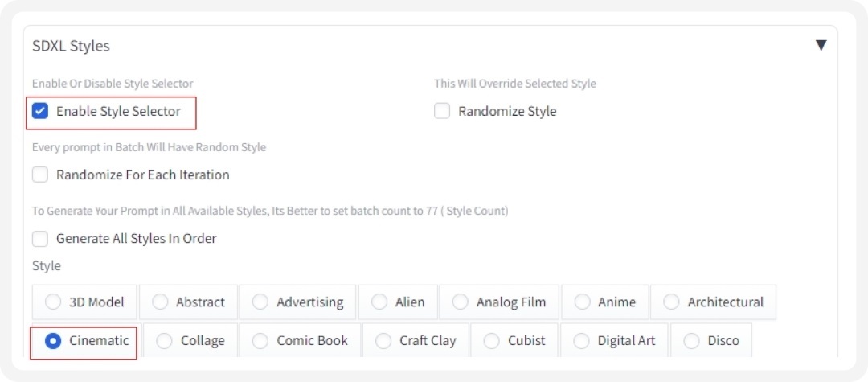Select the Anime style
This screenshot has width=868, height=382.
point(583,302)
